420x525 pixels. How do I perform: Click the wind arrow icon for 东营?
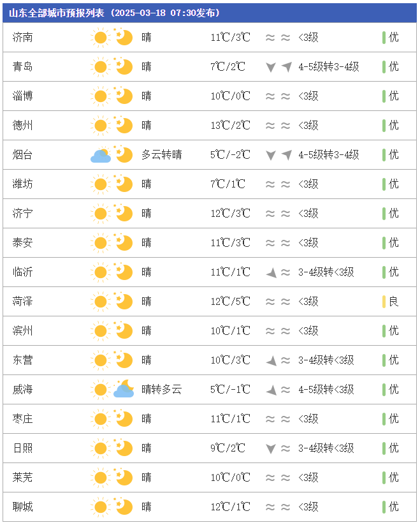pos(272,360)
